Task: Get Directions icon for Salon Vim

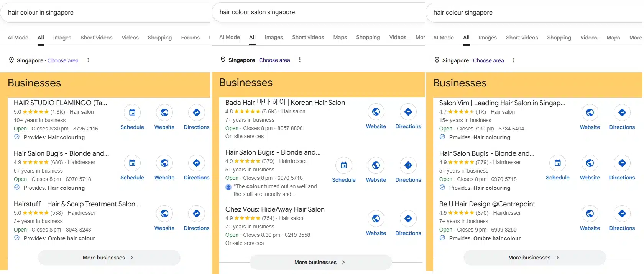Action: [x=622, y=113]
